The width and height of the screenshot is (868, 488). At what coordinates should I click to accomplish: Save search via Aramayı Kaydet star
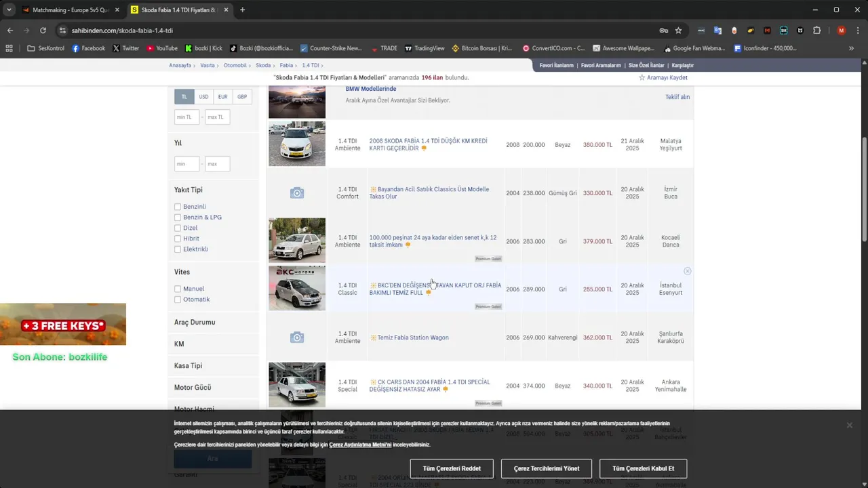(663, 77)
